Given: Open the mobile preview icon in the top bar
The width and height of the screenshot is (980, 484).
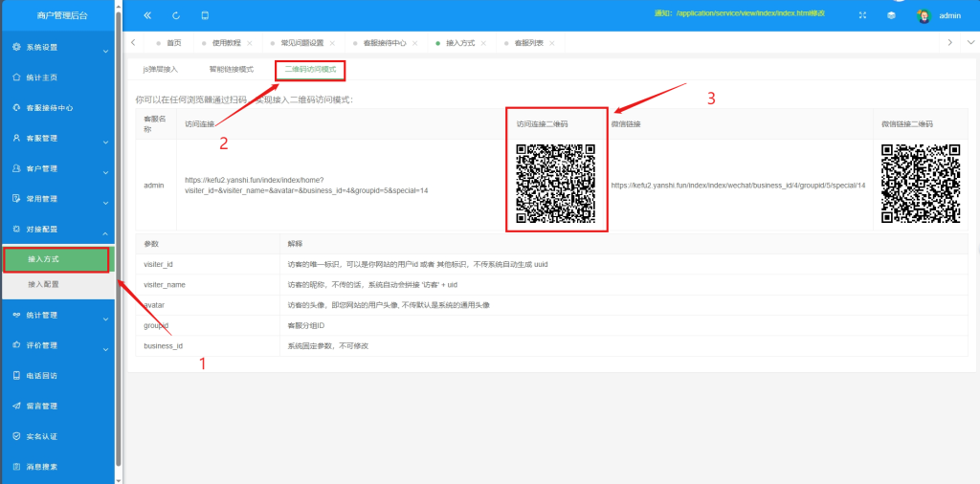Looking at the screenshot, I should point(205,15).
